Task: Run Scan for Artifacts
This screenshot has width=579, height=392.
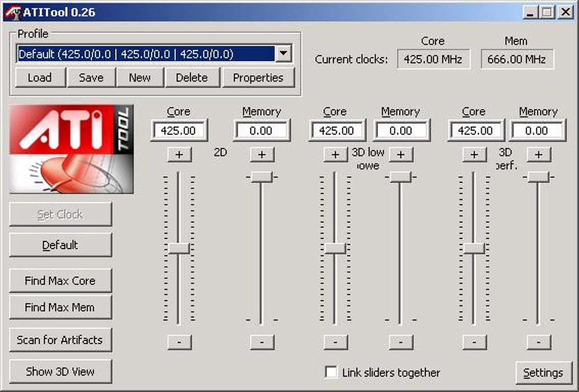Action: point(60,340)
